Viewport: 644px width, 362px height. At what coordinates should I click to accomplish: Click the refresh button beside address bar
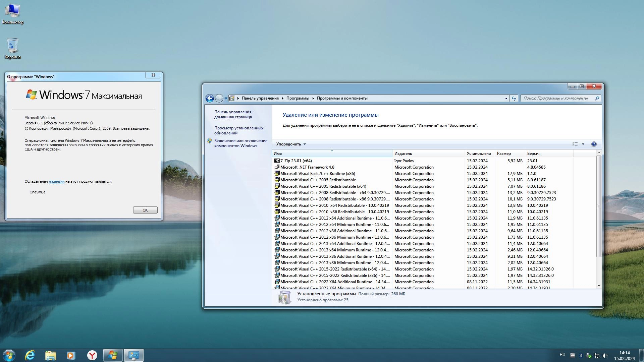[514, 98]
